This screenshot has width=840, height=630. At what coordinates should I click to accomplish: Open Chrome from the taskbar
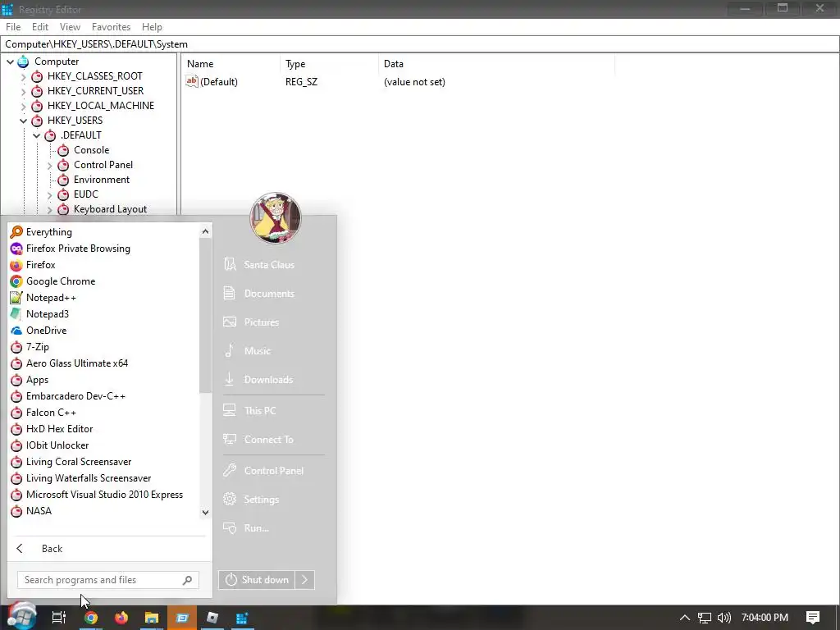(91, 618)
